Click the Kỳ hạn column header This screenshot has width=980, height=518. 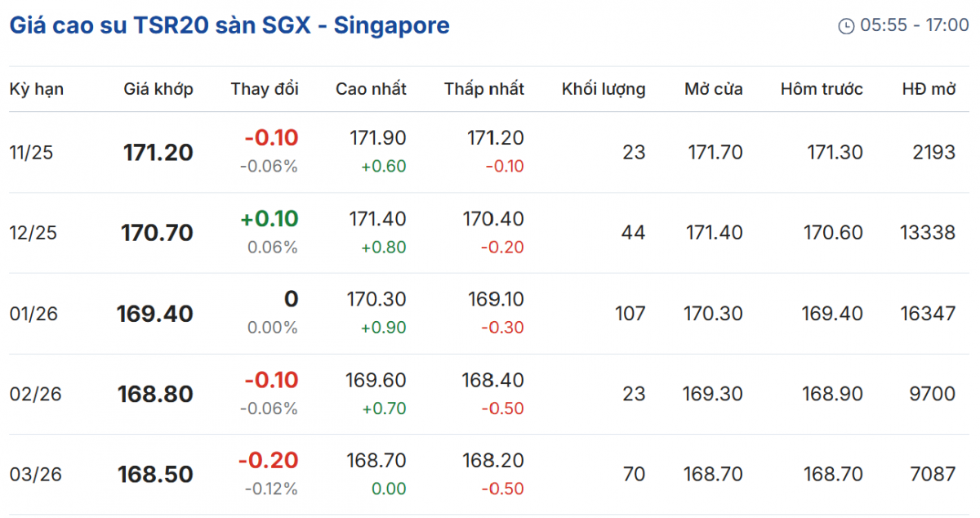pos(36,89)
